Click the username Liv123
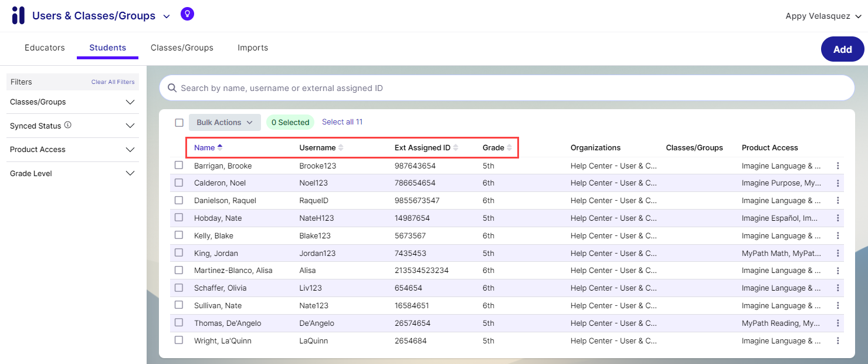The width and height of the screenshot is (868, 364). pos(310,288)
